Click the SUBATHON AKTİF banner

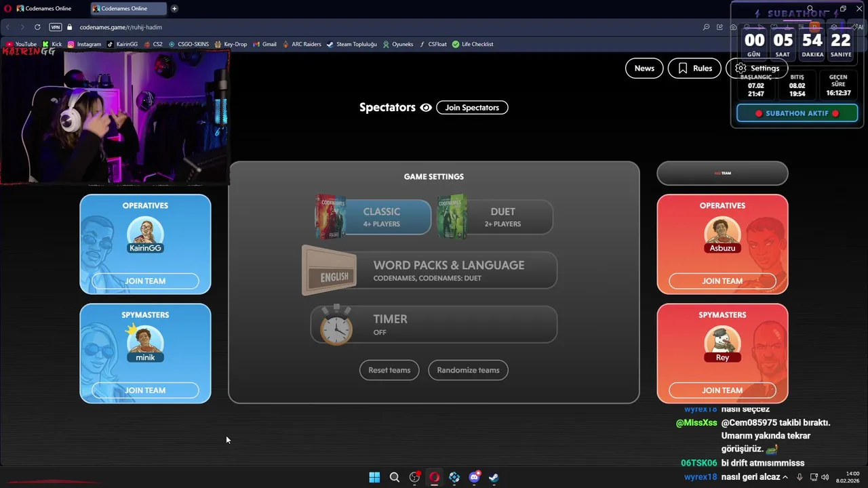(x=797, y=113)
